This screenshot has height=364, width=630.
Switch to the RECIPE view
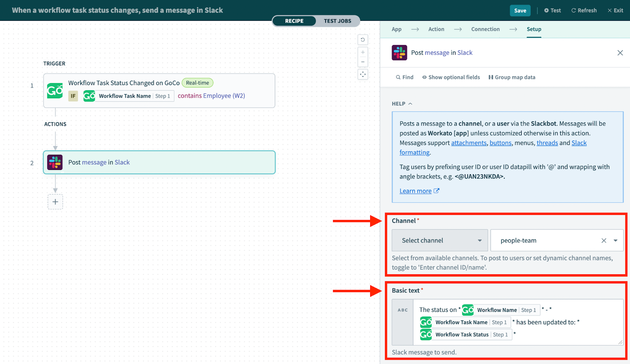coord(294,21)
